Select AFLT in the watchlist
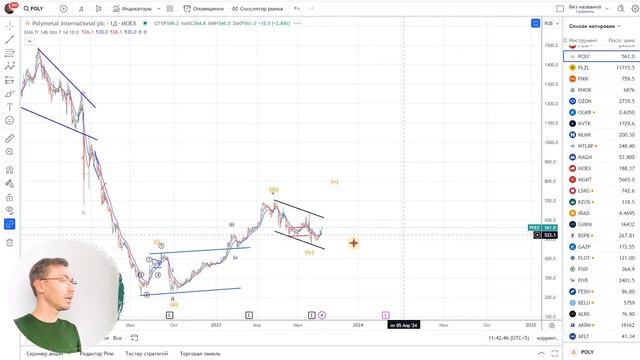The image size is (640, 360). pos(602,336)
